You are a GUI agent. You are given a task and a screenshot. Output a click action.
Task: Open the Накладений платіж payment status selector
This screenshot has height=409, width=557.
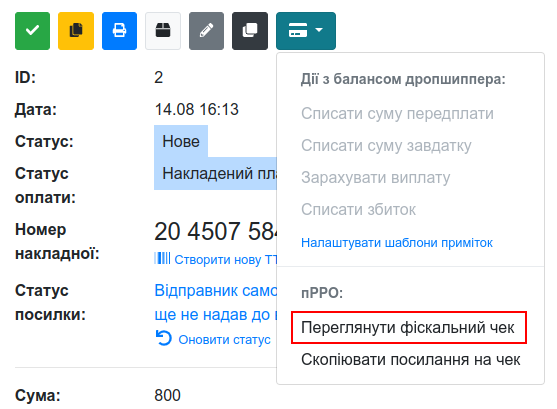(215, 173)
